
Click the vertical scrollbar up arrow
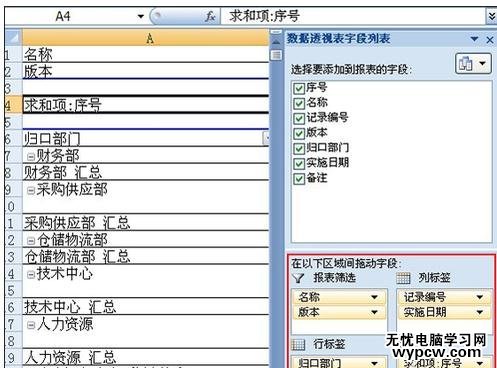point(276,42)
